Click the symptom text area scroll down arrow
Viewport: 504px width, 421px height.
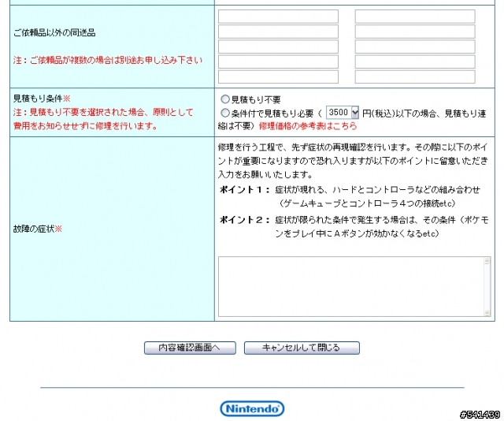[x=487, y=312]
